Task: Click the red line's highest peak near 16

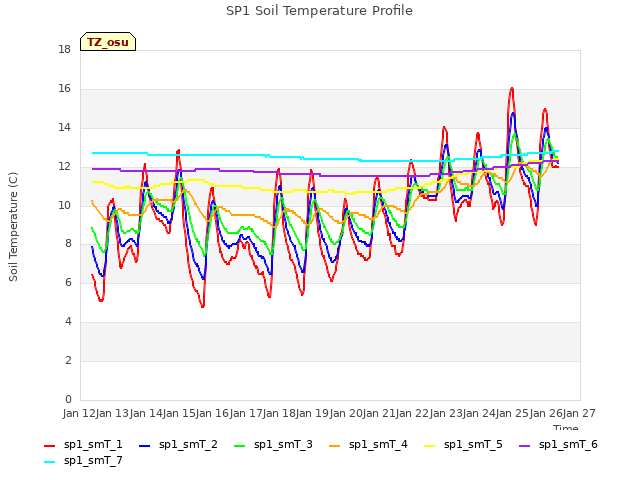Action: [x=511, y=88]
